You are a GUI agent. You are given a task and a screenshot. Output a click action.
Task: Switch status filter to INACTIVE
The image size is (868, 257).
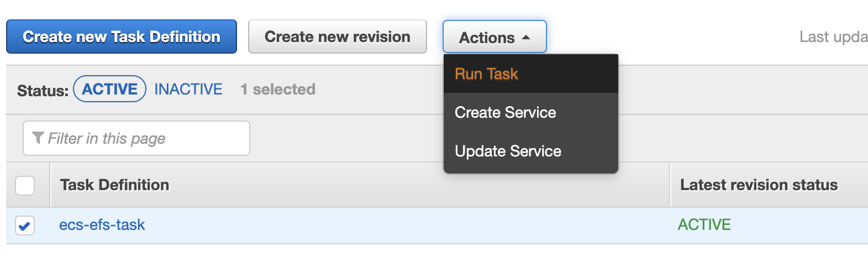click(x=188, y=89)
